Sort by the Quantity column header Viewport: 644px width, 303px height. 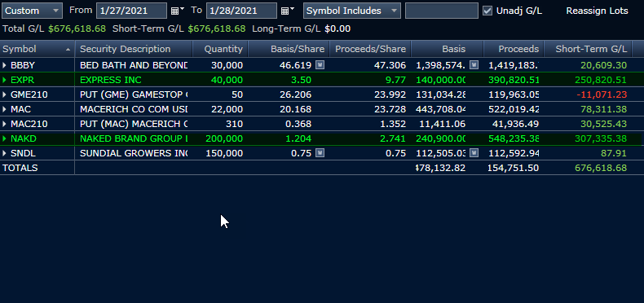pos(220,49)
